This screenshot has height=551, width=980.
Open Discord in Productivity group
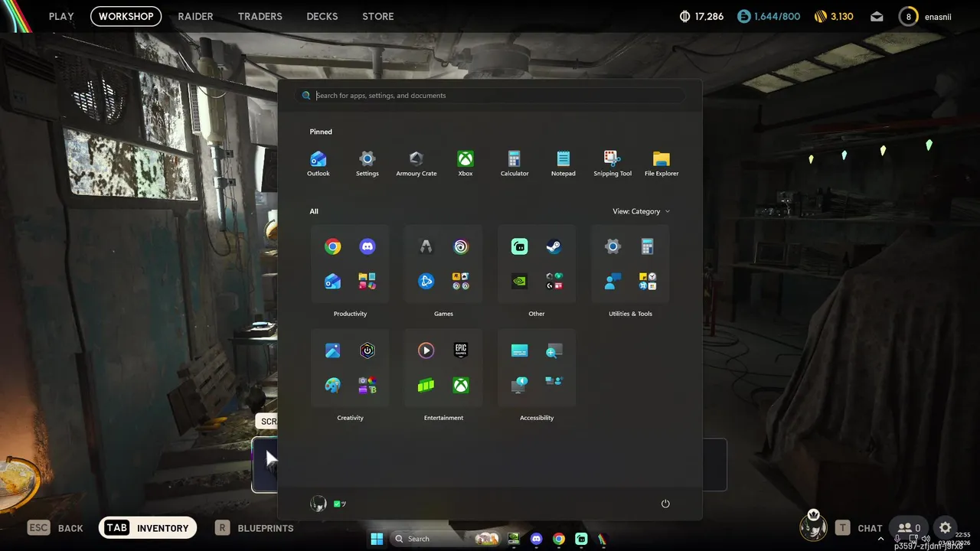(367, 246)
